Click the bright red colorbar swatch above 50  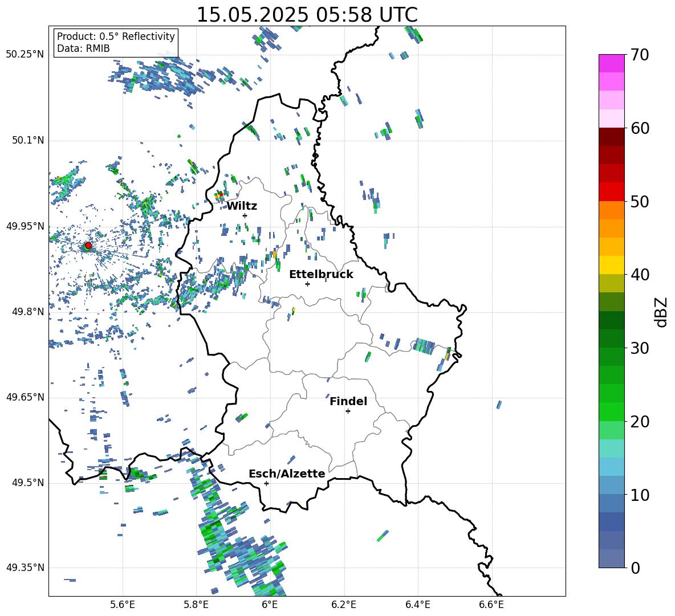[612, 192]
